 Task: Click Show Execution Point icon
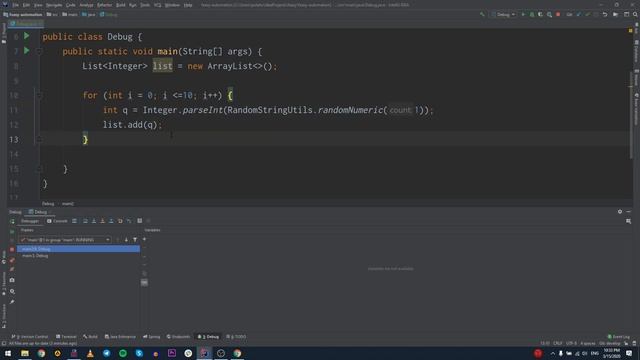(x=74, y=221)
